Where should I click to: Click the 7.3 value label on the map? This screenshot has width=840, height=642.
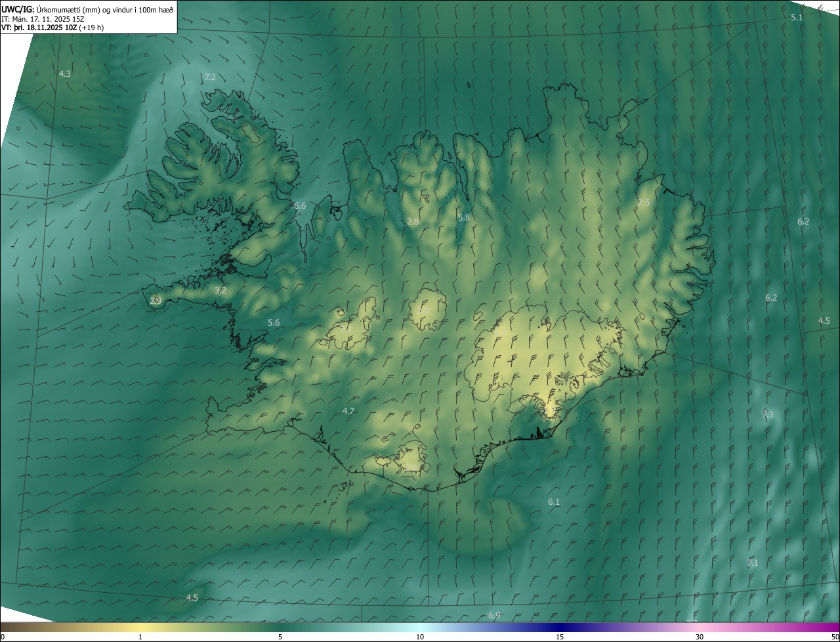tap(768, 415)
